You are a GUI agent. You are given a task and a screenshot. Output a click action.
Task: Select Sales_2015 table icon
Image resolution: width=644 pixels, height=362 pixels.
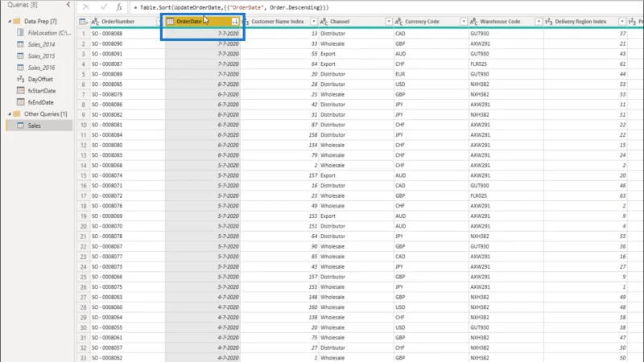click(x=21, y=56)
